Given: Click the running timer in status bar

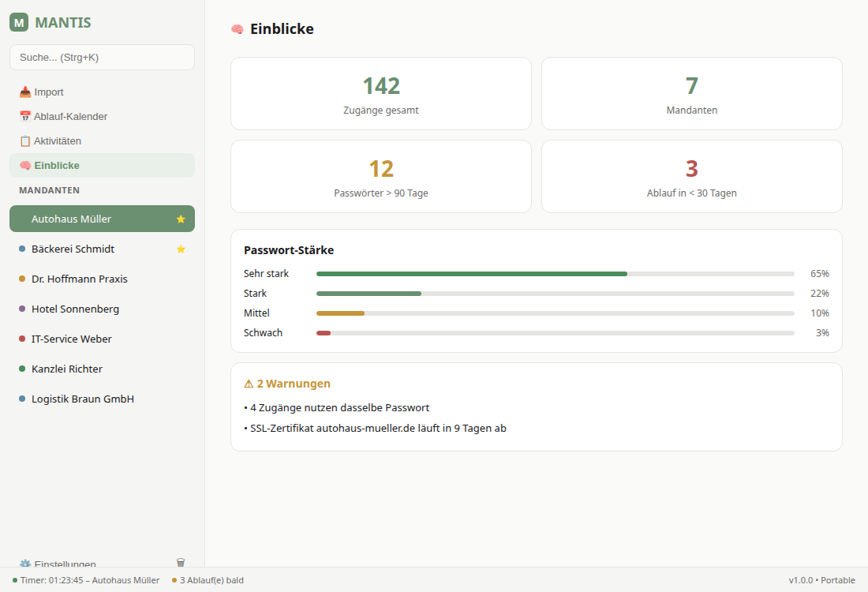Looking at the screenshot, I should [x=86, y=580].
